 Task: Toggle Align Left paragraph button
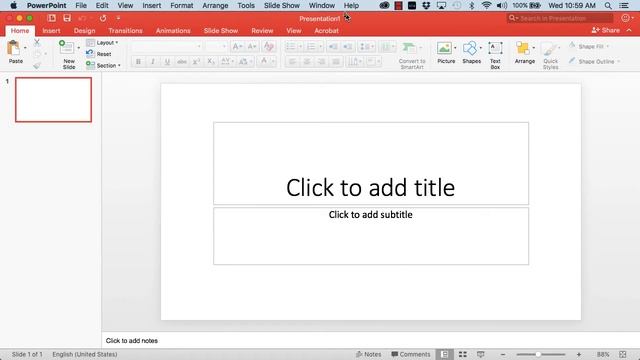(x=292, y=62)
